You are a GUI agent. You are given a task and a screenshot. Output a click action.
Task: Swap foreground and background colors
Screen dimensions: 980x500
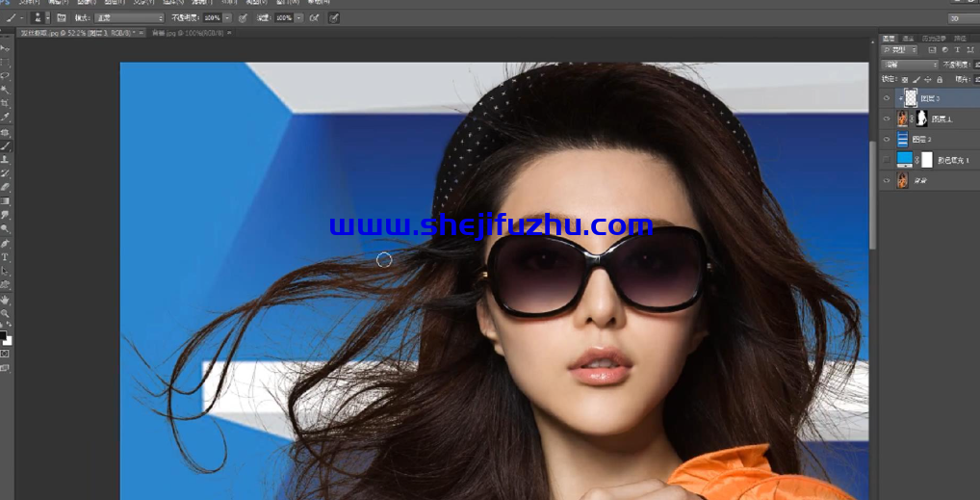point(9,324)
